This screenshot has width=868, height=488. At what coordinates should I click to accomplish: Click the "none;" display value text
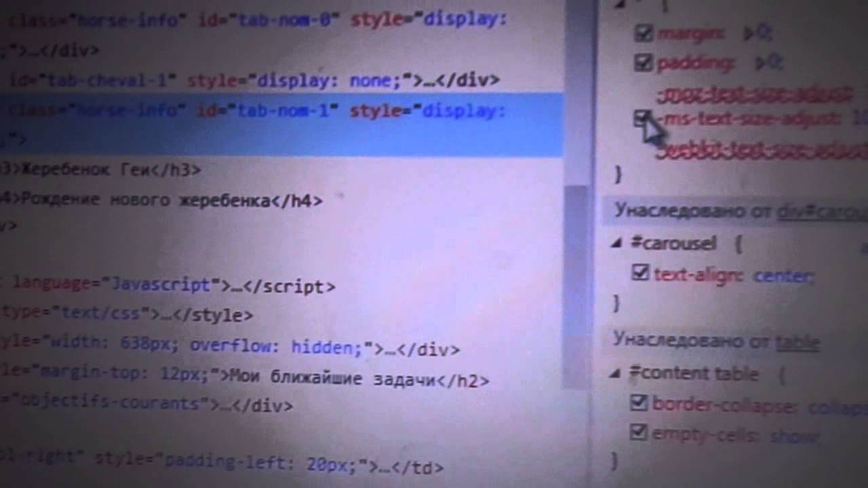[376, 81]
